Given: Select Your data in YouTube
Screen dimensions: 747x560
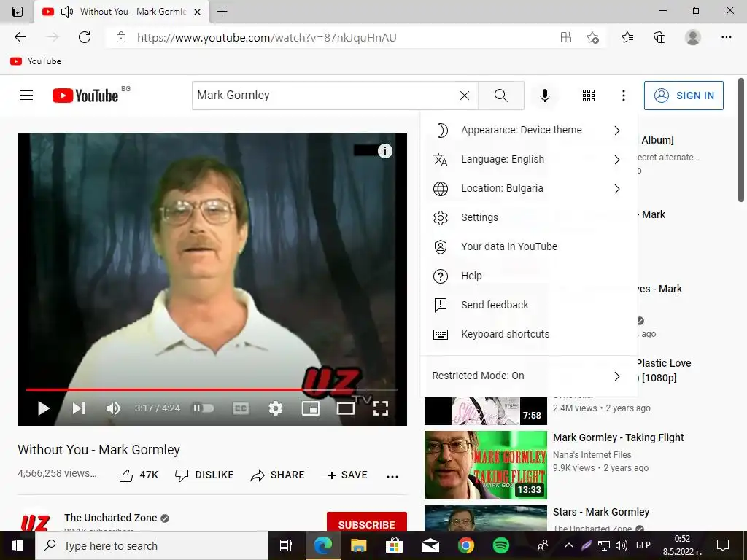Looking at the screenshot, I should coord(529,246).
